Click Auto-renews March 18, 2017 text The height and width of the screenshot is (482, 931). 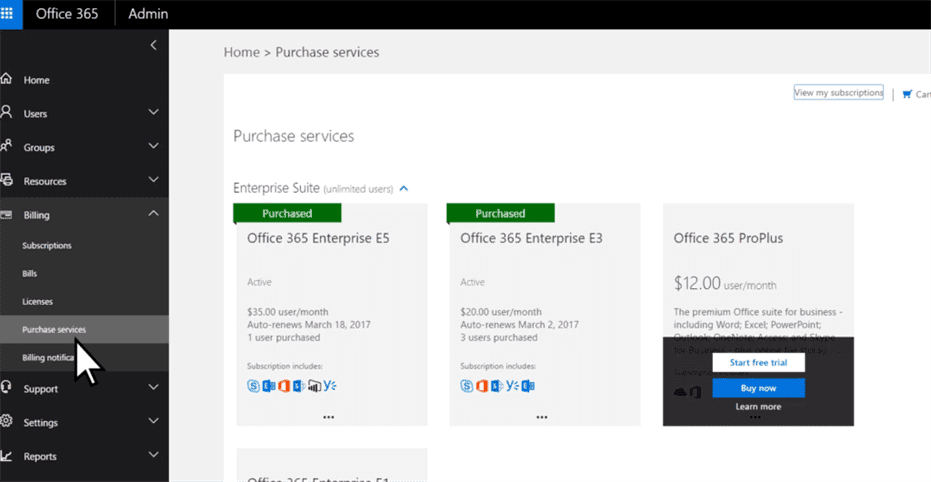[x=309, y=325]
